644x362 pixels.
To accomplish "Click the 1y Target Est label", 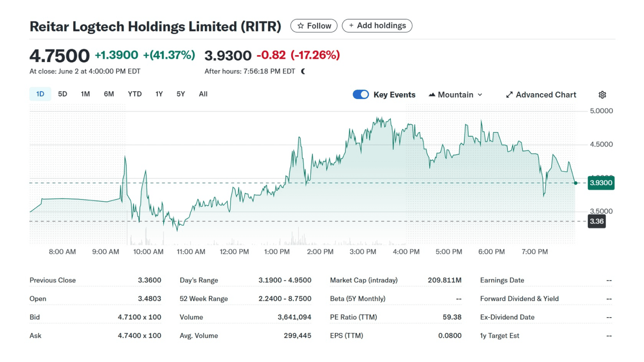I will [499, 336].
